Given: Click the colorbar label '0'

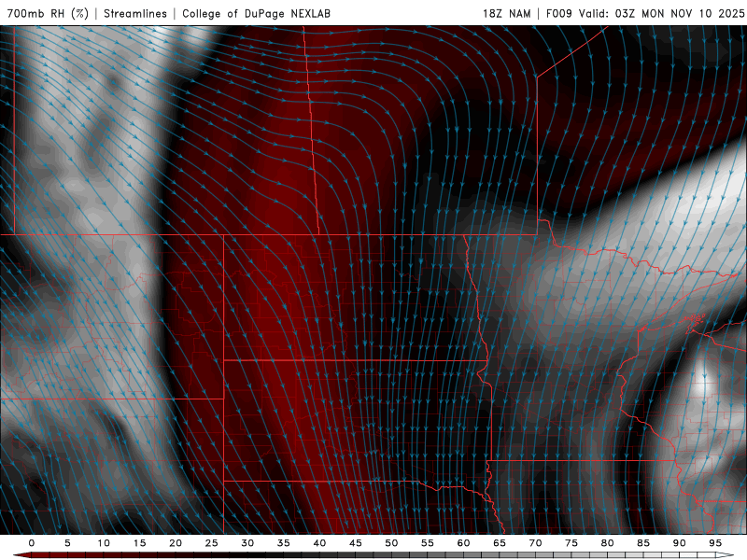Looking at the screenshot, I should 32,543.
